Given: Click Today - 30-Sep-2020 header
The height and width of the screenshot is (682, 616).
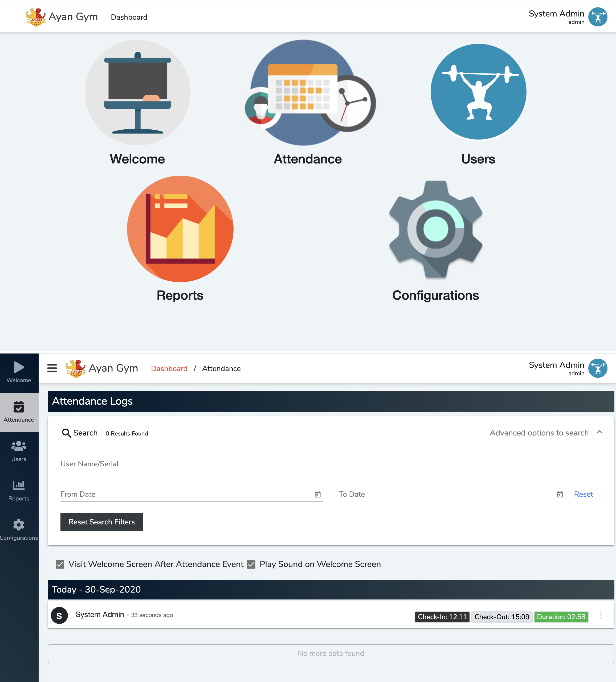Looking at the screenshot, I should tap(331, 590).
